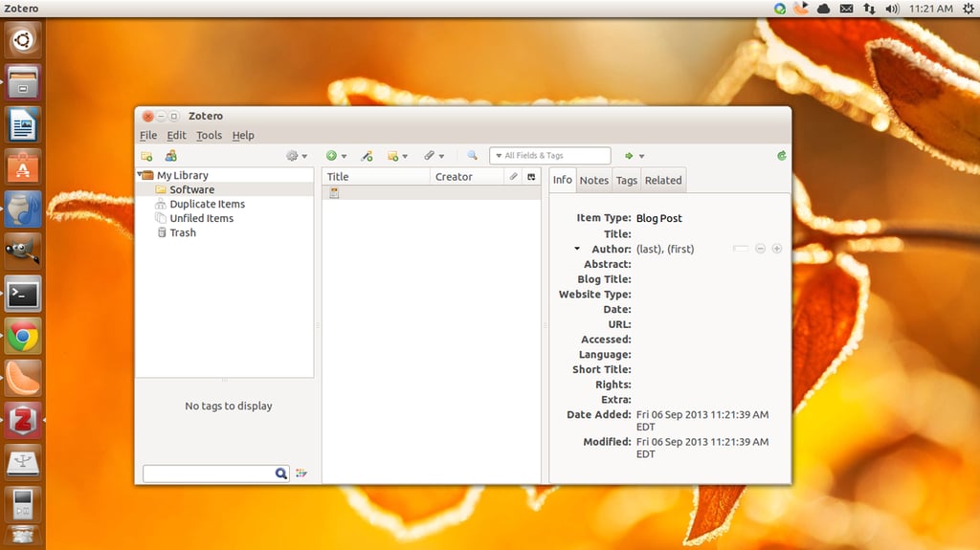
Task: Open the Actions gear menu
Action: coord(297,156)
